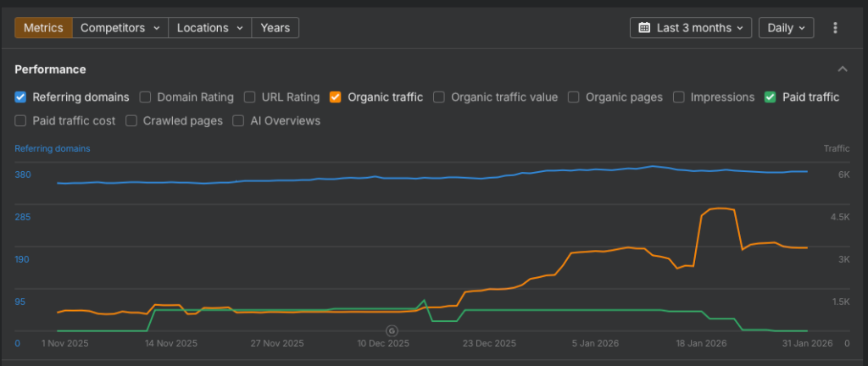This screenshot has width=868, height=366.
Task: Enable the Organic traffic value checkbox
Action: point(439,97)
